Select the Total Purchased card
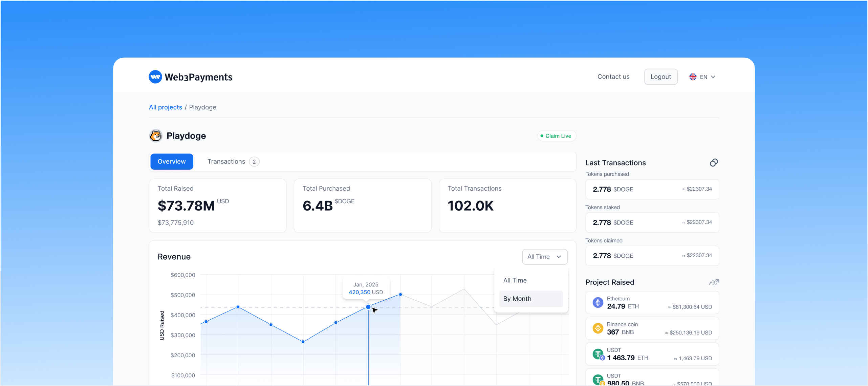 [363, 206]
